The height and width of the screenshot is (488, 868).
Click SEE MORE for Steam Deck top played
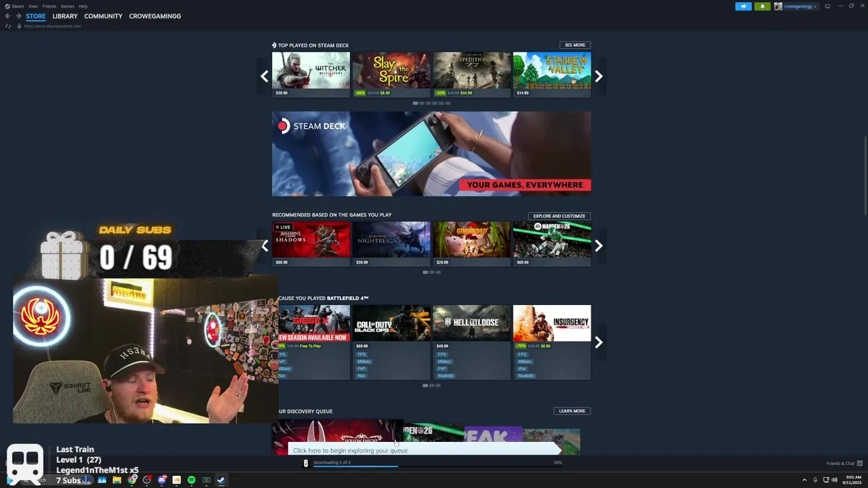[574, 45]
